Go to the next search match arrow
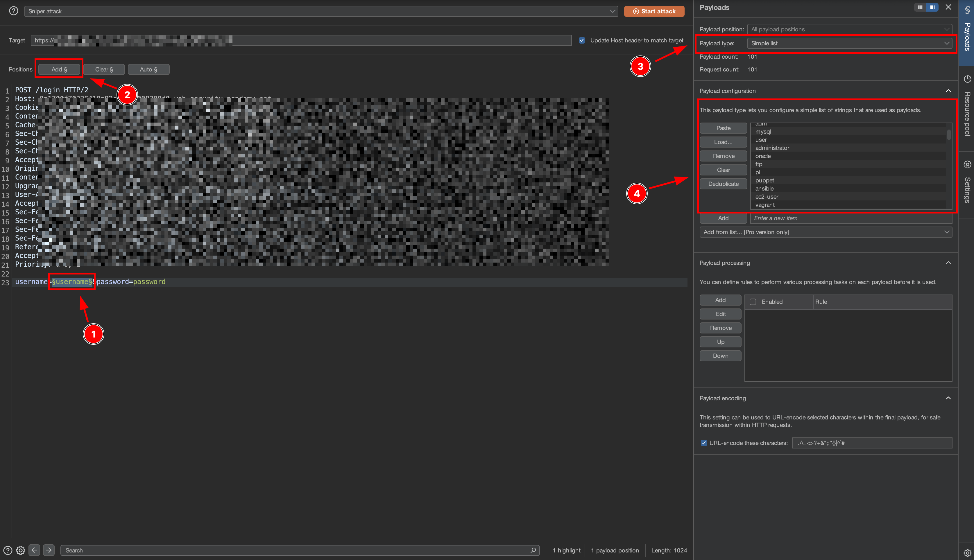 click(49, 550)
